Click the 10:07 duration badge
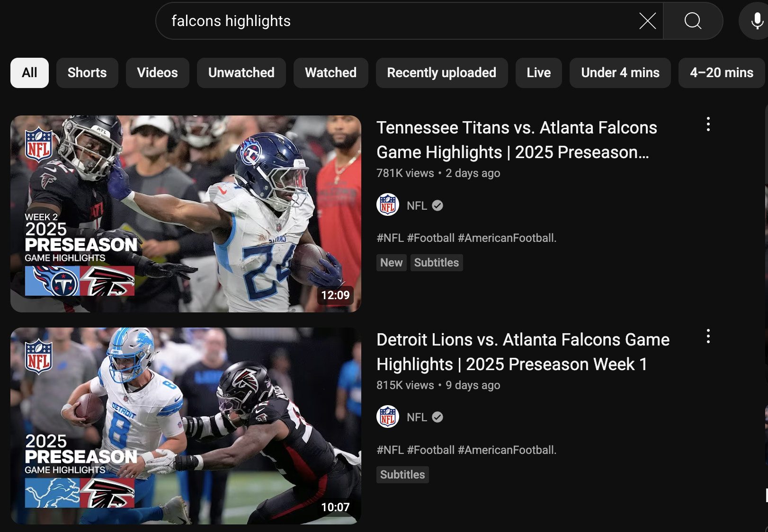The height and width of the screenshot is (532, 768). [x=335, y=507]
